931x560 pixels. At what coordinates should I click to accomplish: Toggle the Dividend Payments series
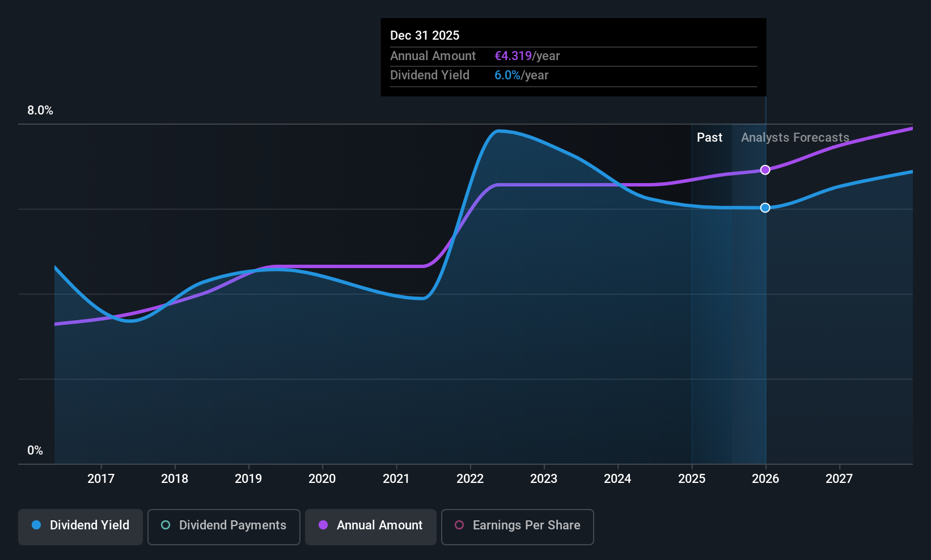[224, 527]
